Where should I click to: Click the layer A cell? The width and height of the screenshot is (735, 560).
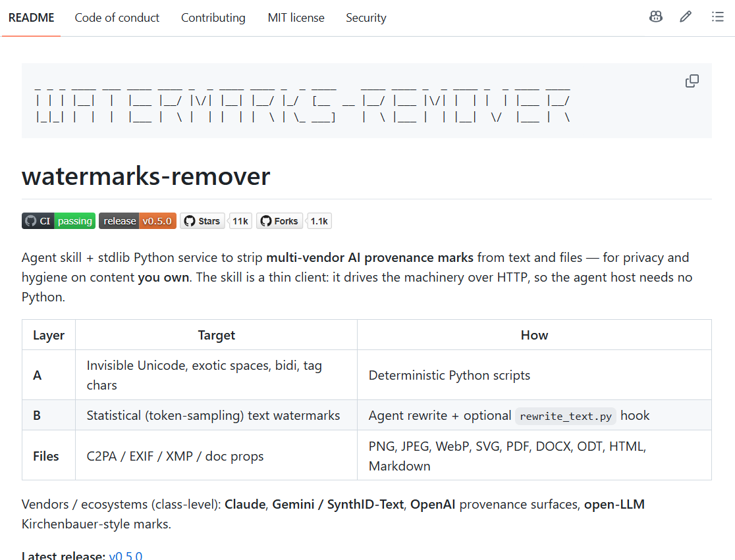(x=49, y=375)
